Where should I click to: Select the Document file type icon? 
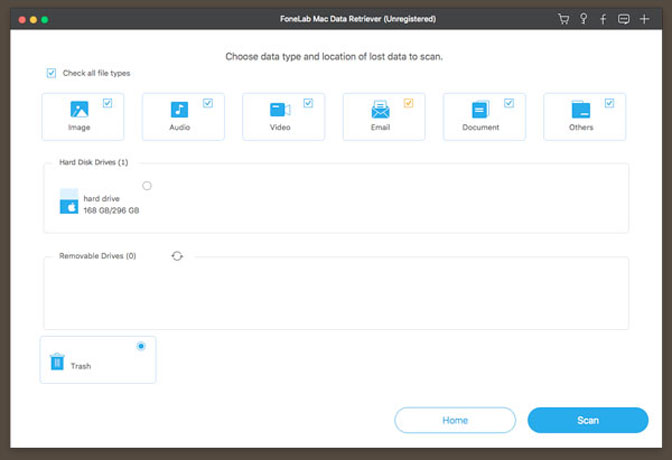(480, 109)
